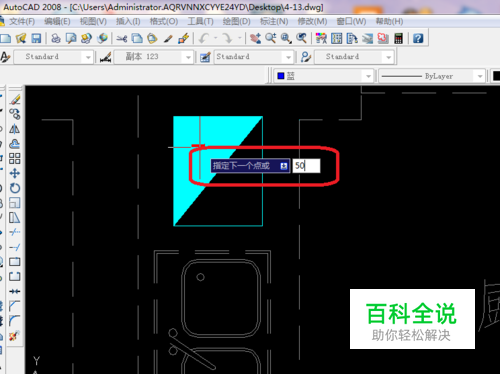Expand the multileader style Standard dropdown
The image size is (500, 374).
[x=388, y=57]
